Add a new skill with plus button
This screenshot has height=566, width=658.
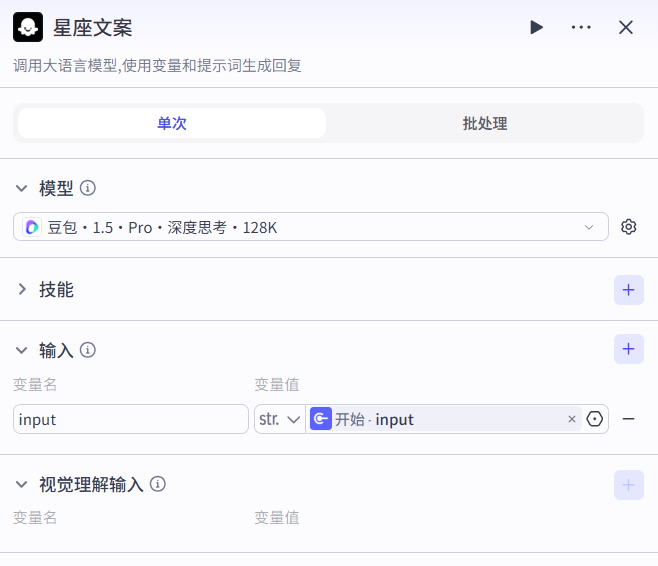point(628,290)
